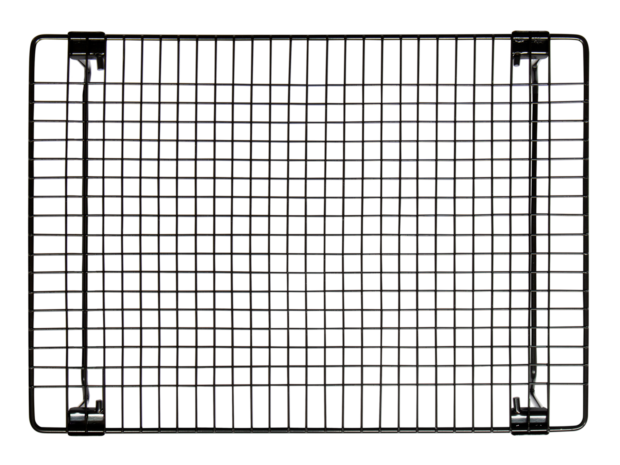Click the top-left leg clip of the rack
The height and width of the screenshot is (465, 620).
tap(85, 62)
